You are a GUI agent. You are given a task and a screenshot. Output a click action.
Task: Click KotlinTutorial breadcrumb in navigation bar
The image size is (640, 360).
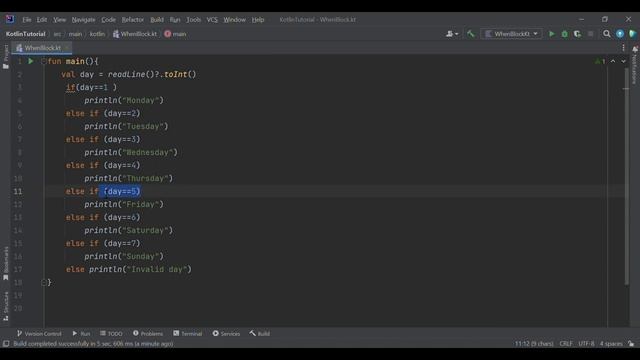click(25, 34)
